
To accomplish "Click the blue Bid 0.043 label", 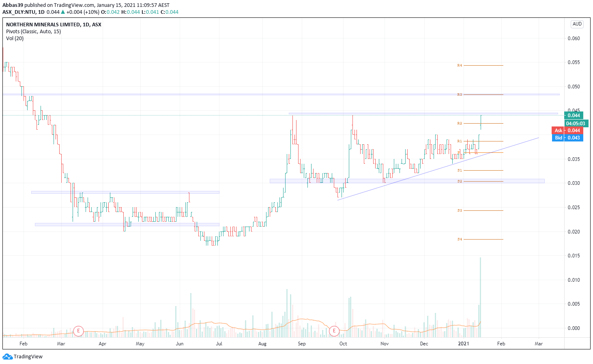I will pyautogui.click(x=567, y=138).
